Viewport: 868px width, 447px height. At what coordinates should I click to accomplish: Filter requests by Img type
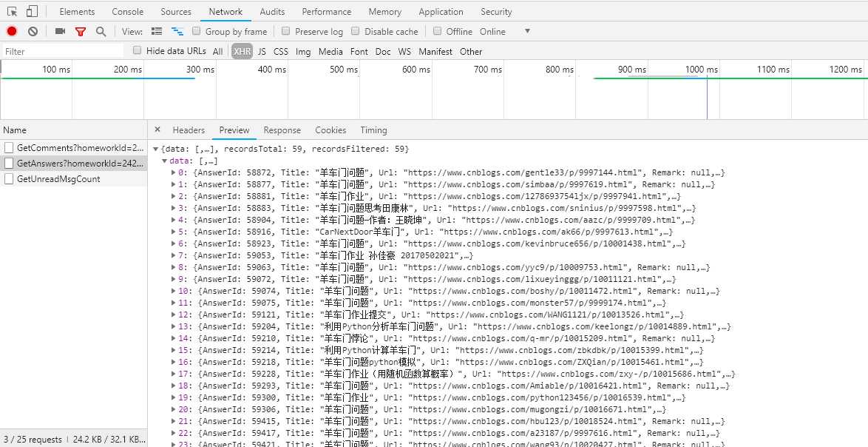pyautogui.click(x=303, y=52)
